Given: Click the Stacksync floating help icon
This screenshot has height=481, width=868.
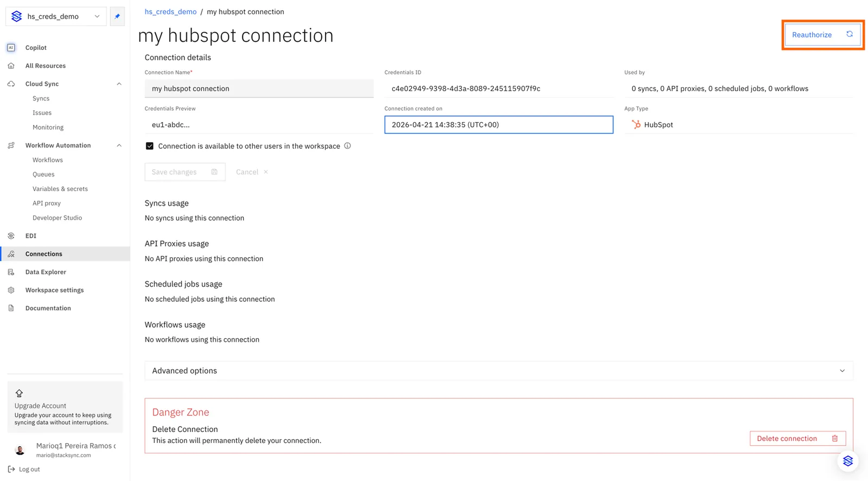Looking at the screenshot, I should pyautogui.click(x=848, y=461).
